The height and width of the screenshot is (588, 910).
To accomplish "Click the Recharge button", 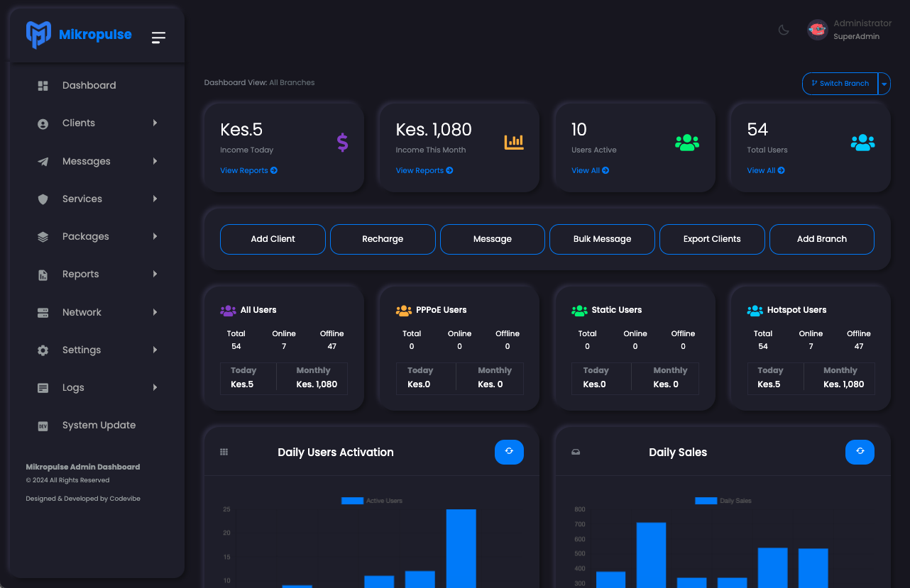I will pos(383,239).
